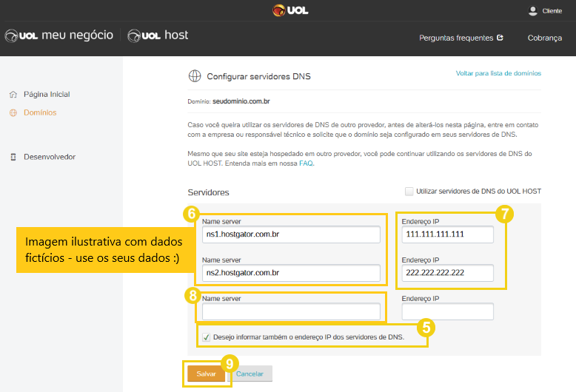This screenshot has width=576, height=392.
Task: Click the home icon beside Página Inicial
Action: click(x=13, y=95)
